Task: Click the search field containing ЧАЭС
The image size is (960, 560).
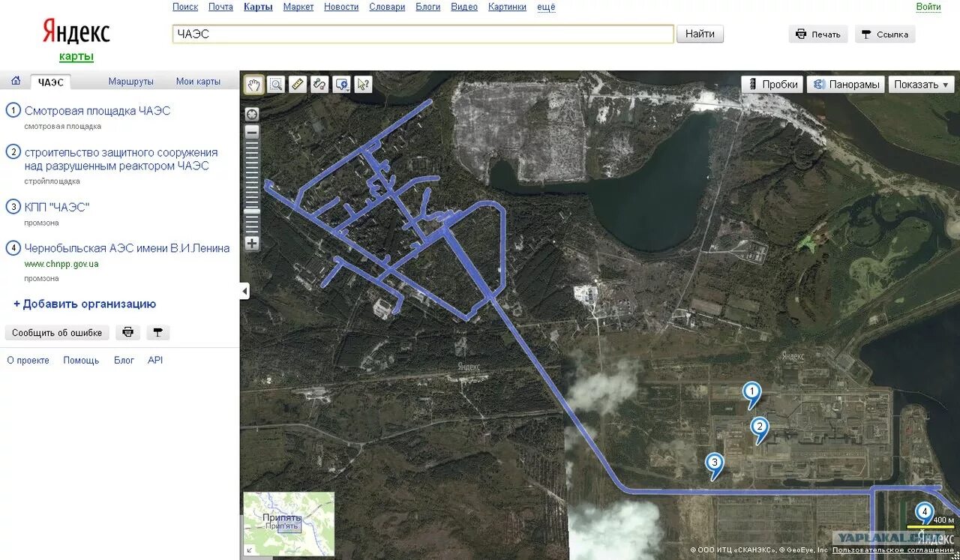Action: (423, 34)
